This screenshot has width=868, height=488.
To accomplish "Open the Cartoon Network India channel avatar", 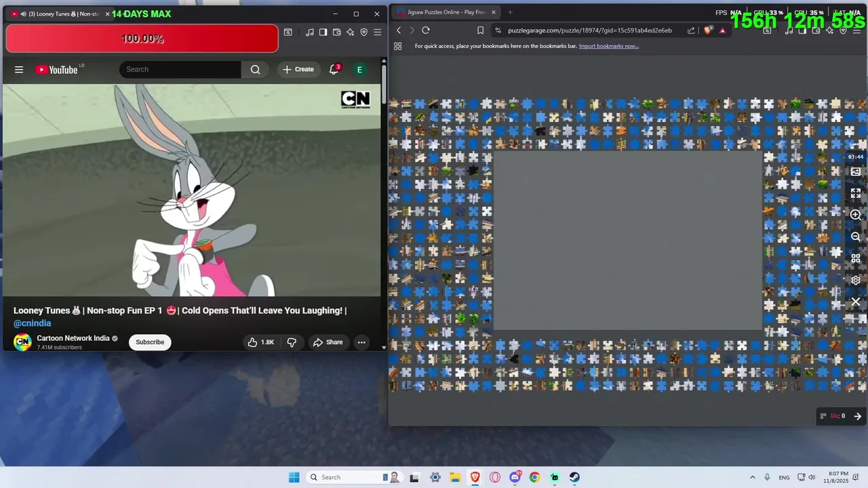I will tap(22, 342).
